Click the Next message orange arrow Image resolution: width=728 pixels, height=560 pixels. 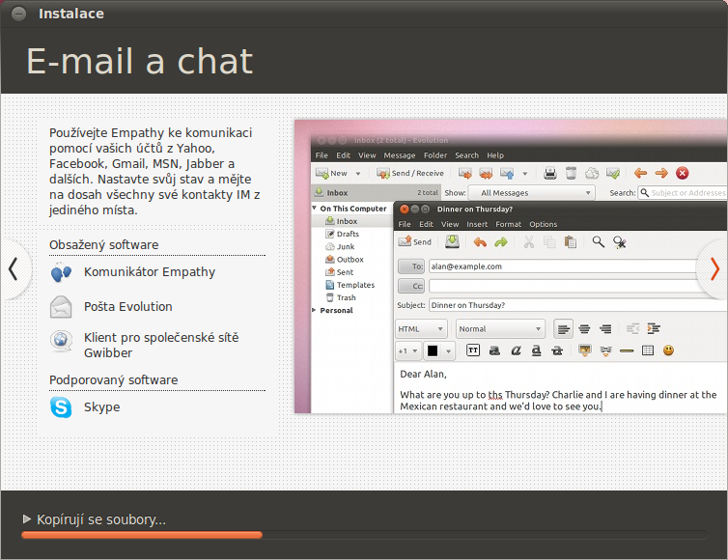(661, 173)
